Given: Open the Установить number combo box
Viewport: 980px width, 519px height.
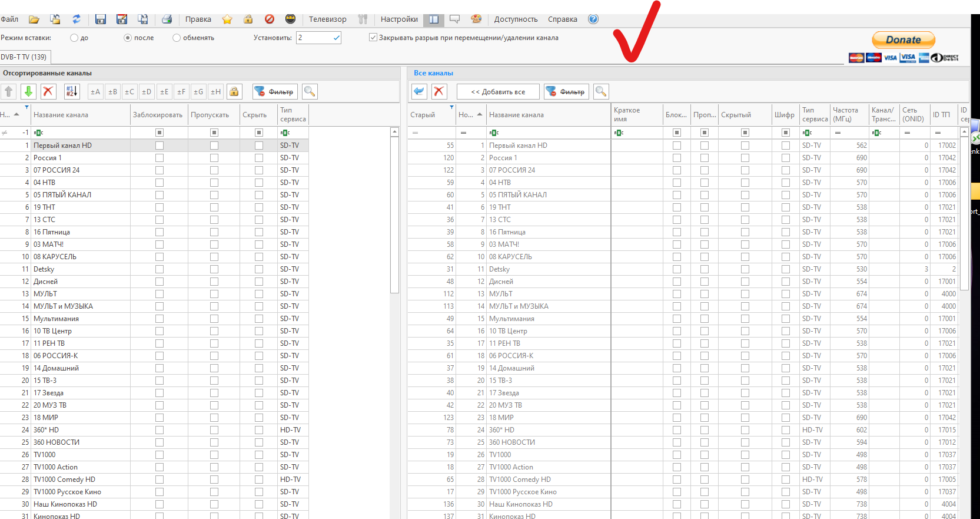Looking at the screenshot, I should (336, 38).
